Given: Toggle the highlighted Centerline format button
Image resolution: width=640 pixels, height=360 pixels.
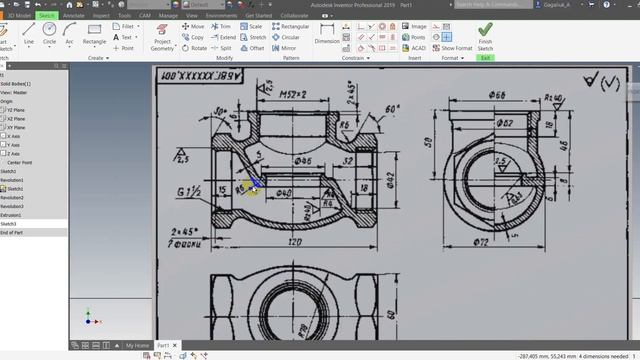Looking at the screenshot, I should tap(447, 37).
